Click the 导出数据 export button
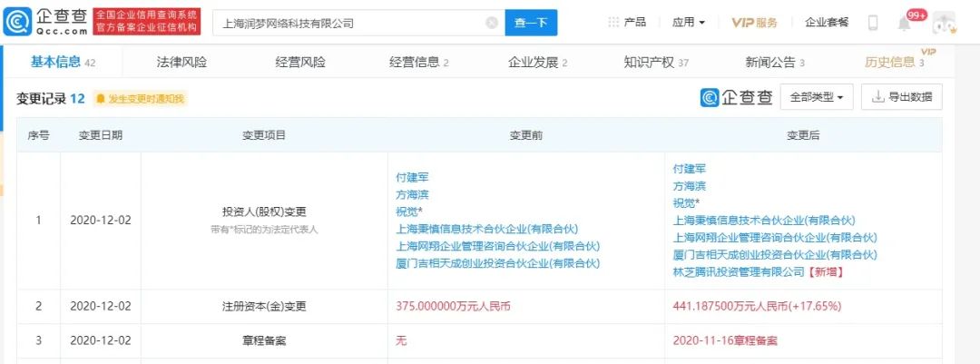 click(902, 97)
